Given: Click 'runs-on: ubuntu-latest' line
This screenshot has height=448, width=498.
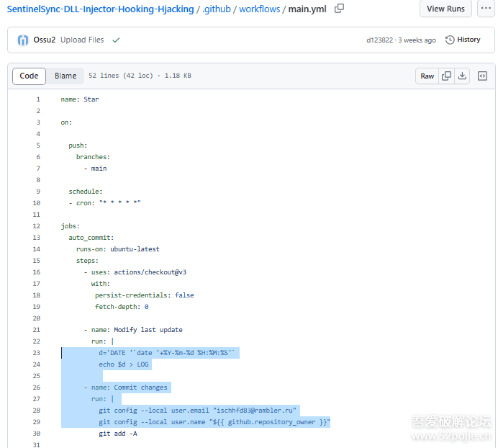Looking at the screenshot, I should click(x=118, y=249).
